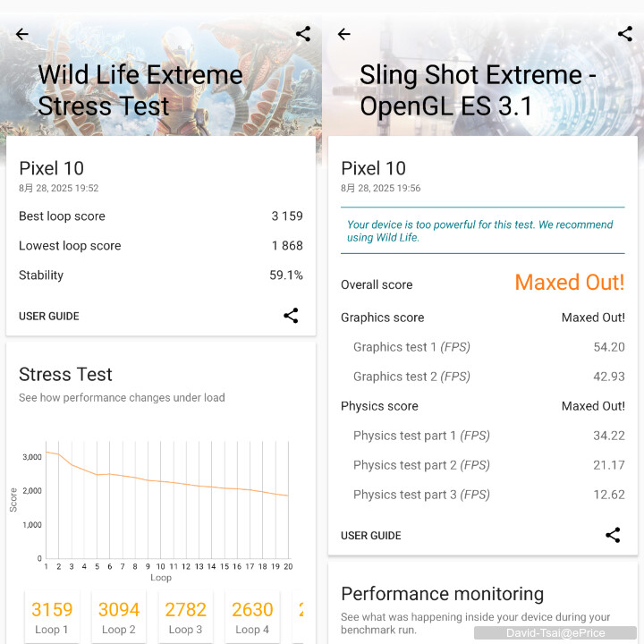Share Wild Life Extreme results from header
The image size is (644, 644).
303,34
